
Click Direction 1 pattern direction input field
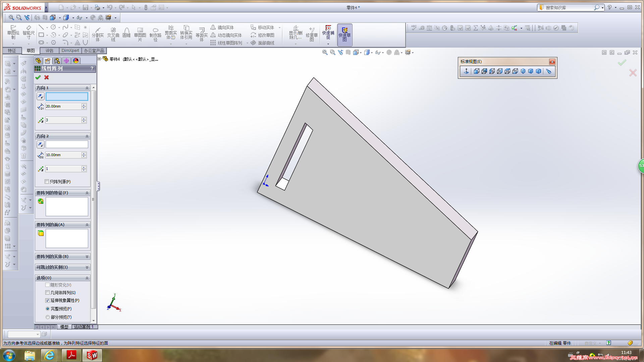pos(67,97)
